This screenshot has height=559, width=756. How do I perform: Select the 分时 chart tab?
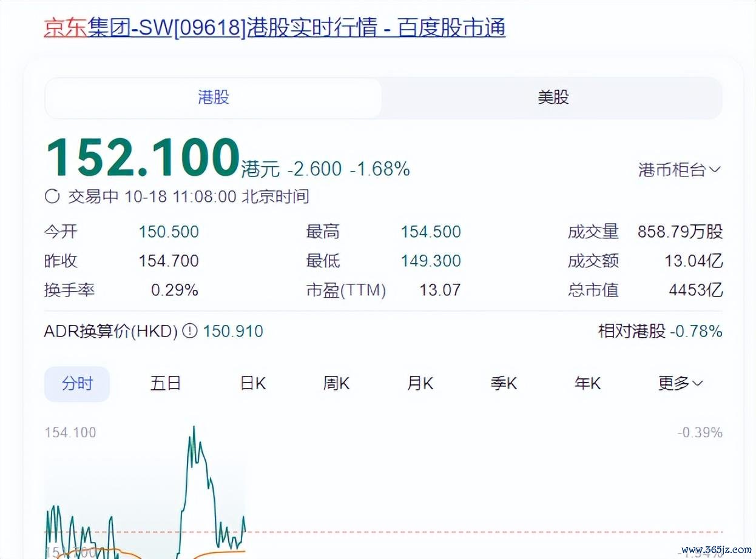[x=77, y=384]
